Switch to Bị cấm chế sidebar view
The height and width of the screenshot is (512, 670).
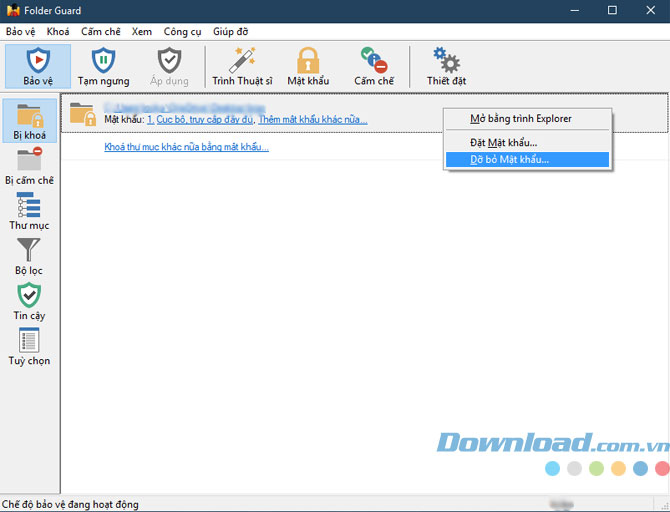coord(30,167)
